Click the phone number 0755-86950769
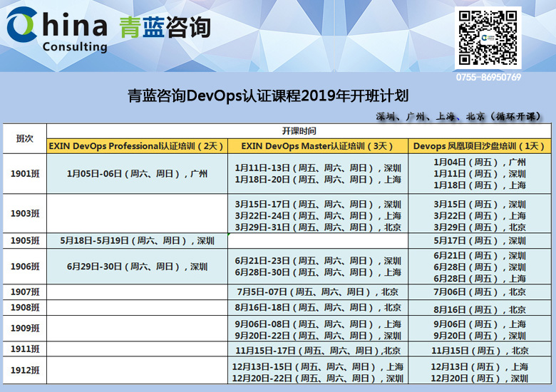The image size is (556, 392). point(488,77)
